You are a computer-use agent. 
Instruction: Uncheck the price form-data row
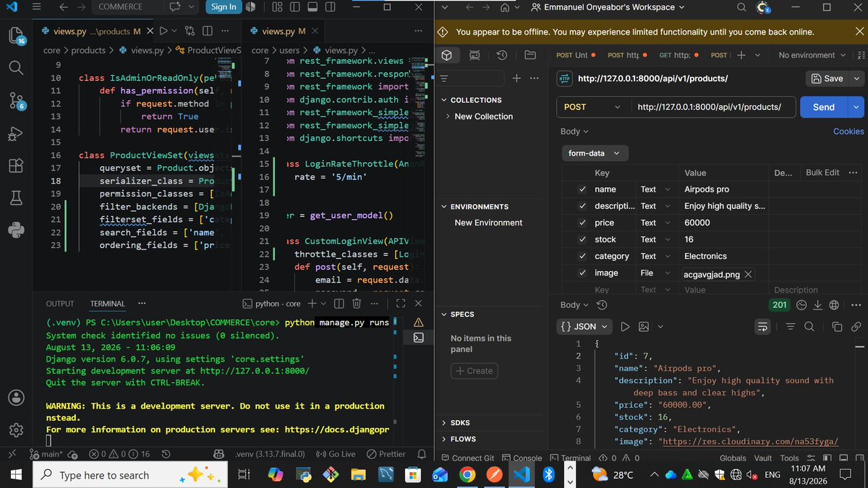tap(582, 223)
